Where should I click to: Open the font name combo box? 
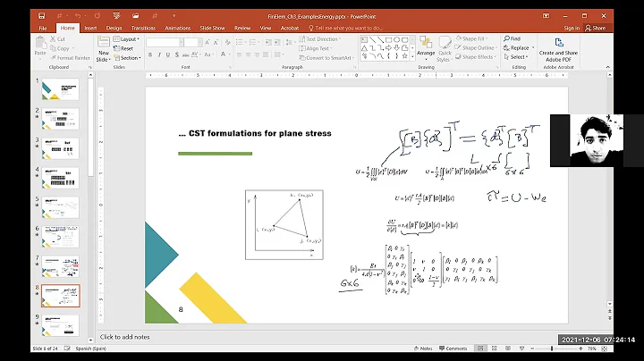point(165,42)
